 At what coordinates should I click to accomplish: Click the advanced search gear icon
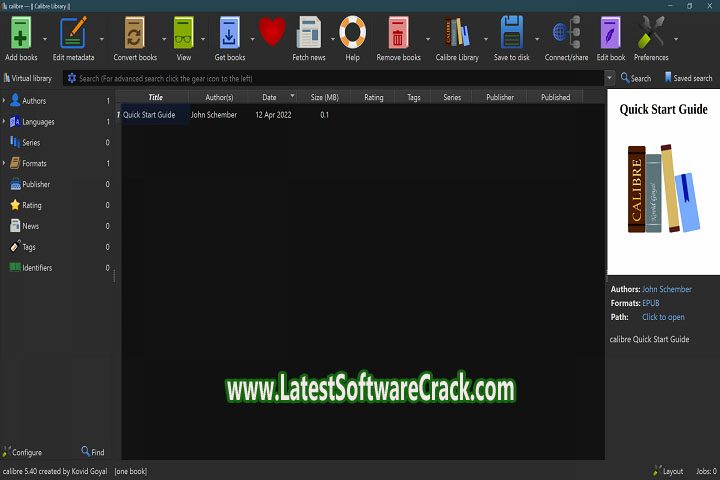[71, 78]
